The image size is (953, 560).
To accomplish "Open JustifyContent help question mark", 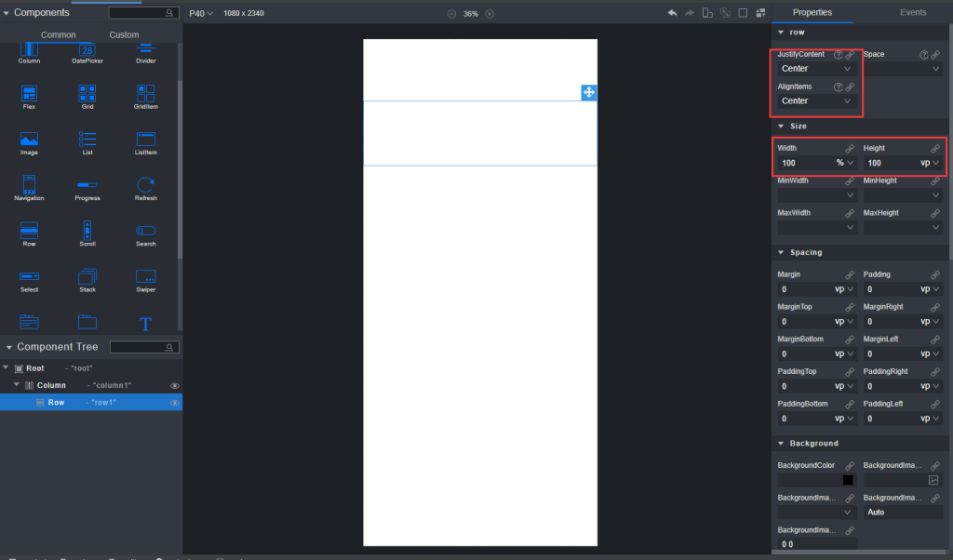I will 839,55.
